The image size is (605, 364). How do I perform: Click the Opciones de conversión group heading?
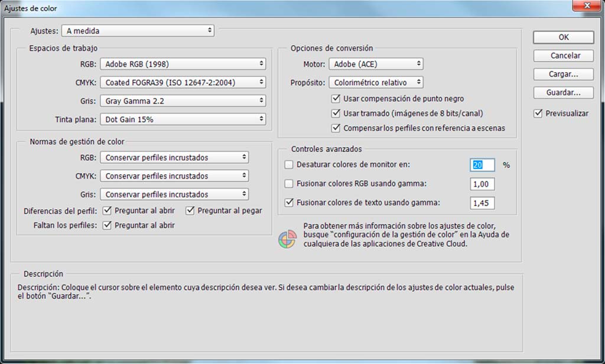click(332, 48)
